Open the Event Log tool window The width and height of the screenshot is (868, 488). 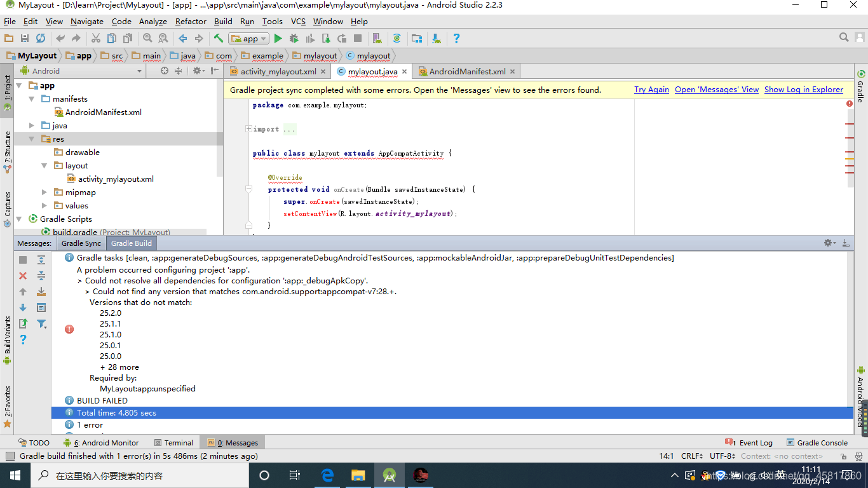click(x=749, y=443)
